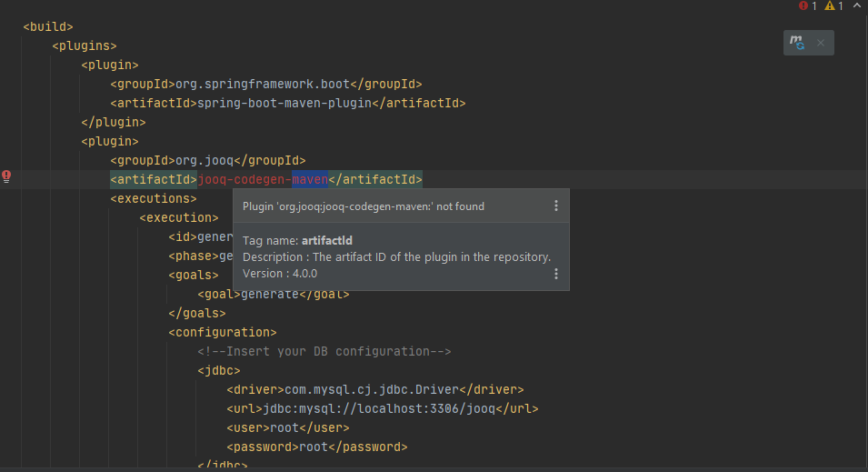Click the org.jooq groupId line
The width and height of the screenshot is (868, 472).
click(x=208, y=160)
